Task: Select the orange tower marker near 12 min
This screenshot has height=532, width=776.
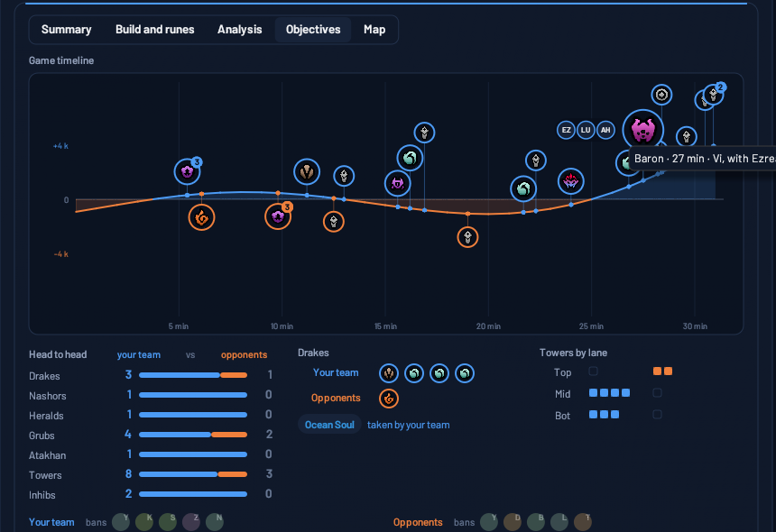Action: coord(334,222)
